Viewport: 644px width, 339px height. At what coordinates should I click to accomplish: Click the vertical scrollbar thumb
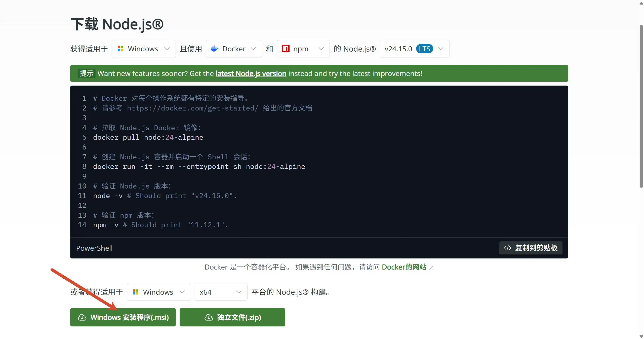coord(641,106)
